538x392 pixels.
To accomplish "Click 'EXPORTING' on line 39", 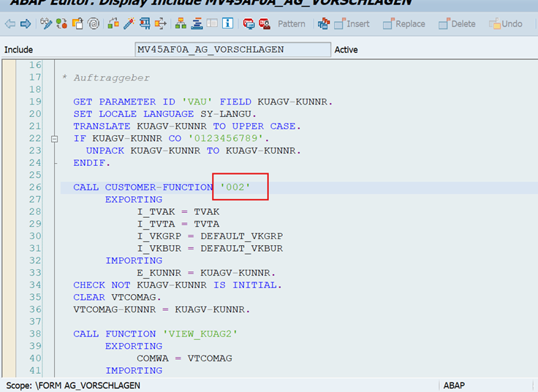I will (x=134, y=346).
